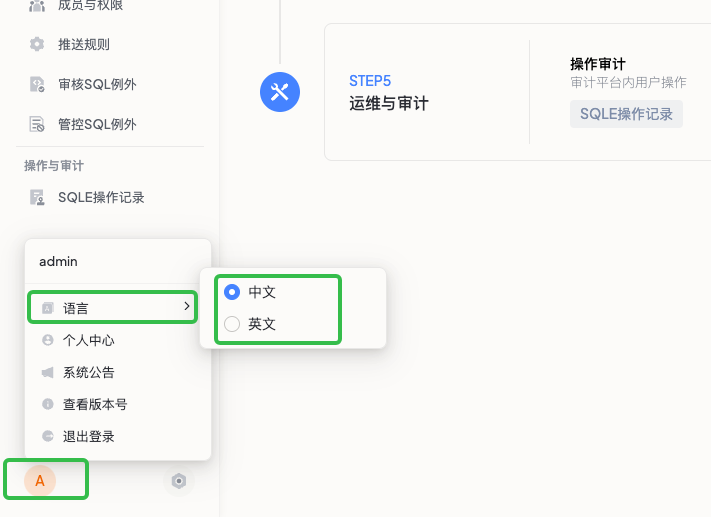This screenshot has width=711, height=517.
Task: Open settings via bottom hexagon gear icon
Action: pos(179,481)
